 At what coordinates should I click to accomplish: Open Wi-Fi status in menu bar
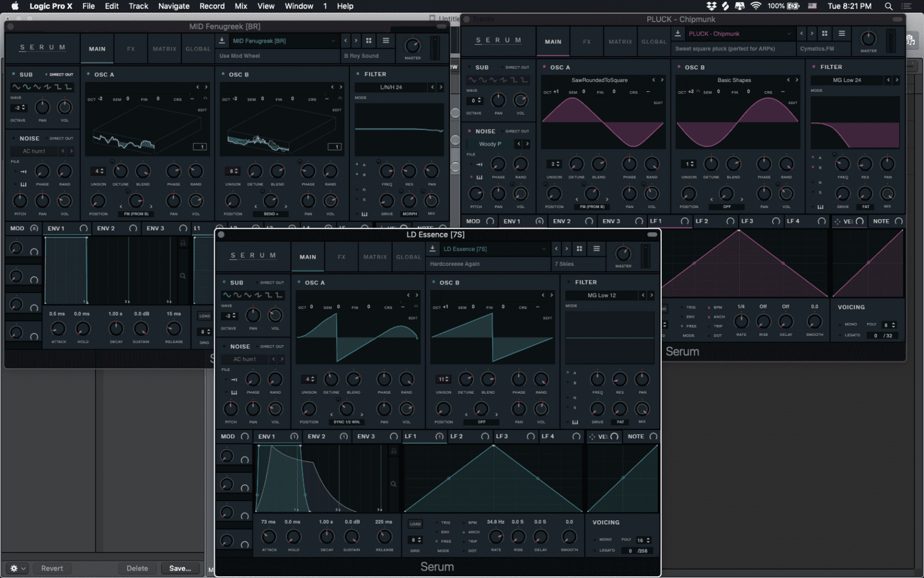756,6
